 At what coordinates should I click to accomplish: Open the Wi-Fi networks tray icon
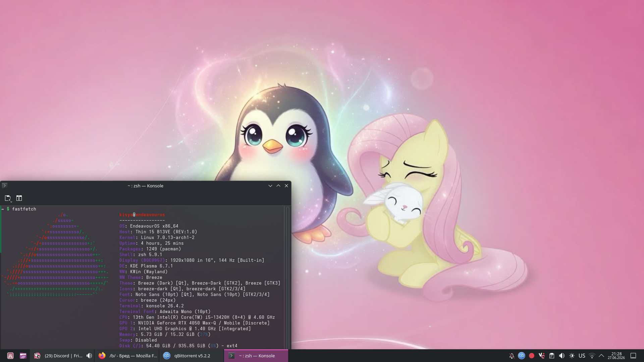592,356
